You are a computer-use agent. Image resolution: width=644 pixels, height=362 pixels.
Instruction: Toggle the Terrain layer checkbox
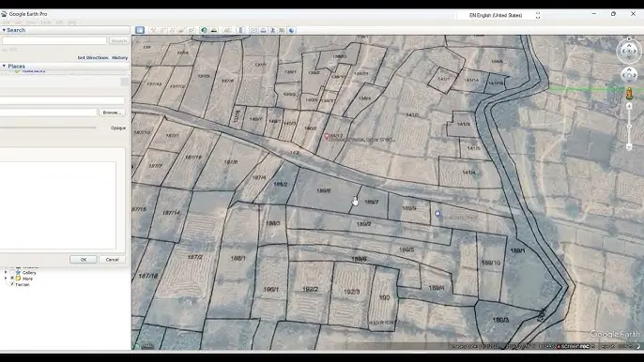tap(12, 284)
